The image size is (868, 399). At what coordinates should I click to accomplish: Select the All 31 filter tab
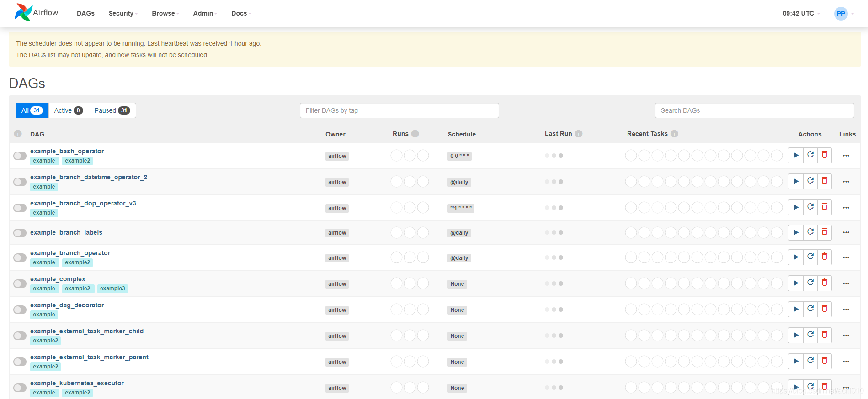click(32, 110)
